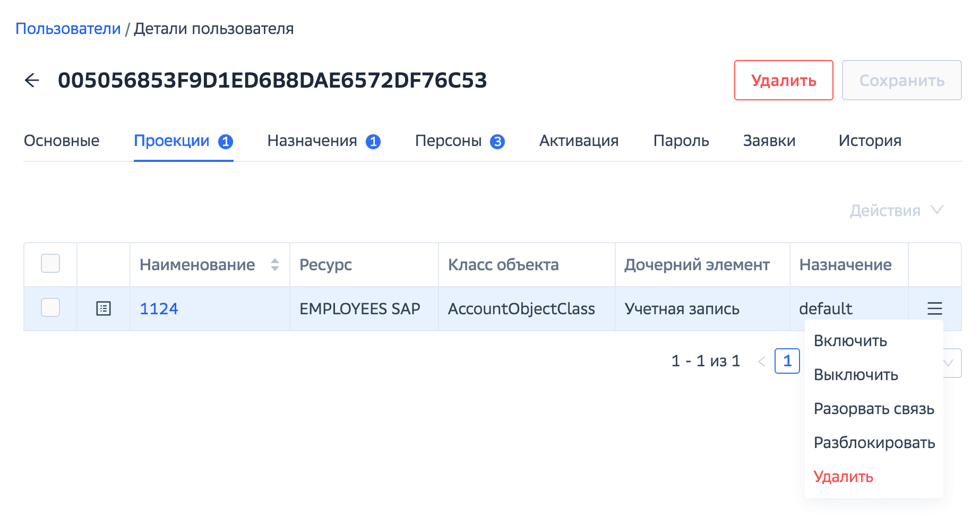Toggle the select-all header checkbox
The height and width of the screenshot is (516, 980).
click(x=50, y=264)
